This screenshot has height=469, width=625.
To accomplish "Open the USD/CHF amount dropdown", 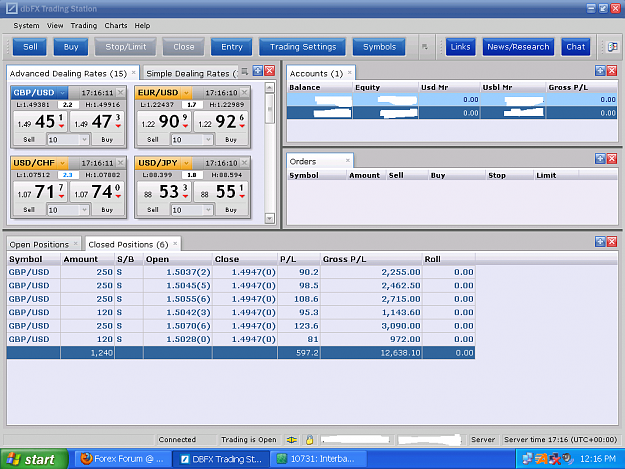I will coord(84,210).
